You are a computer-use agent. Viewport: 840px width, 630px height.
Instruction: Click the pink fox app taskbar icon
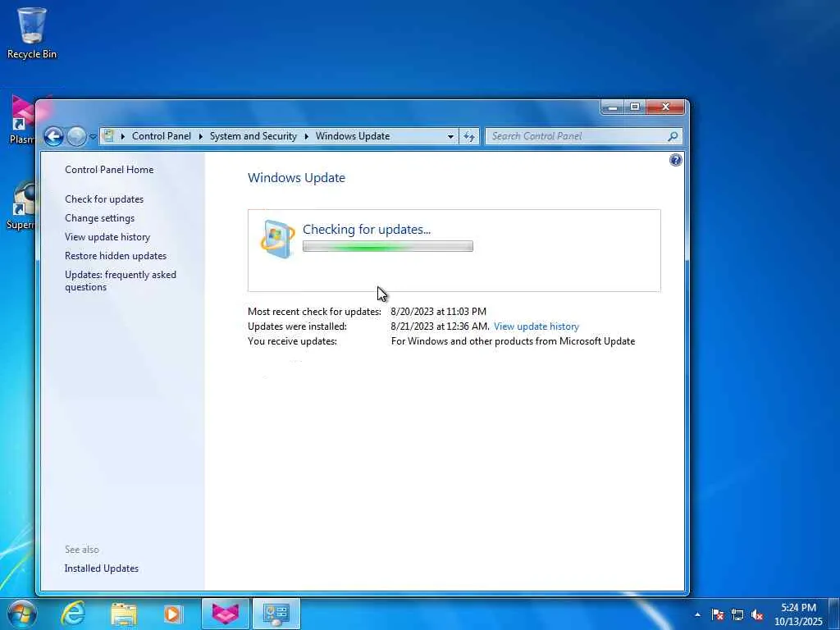click(225, 614)
